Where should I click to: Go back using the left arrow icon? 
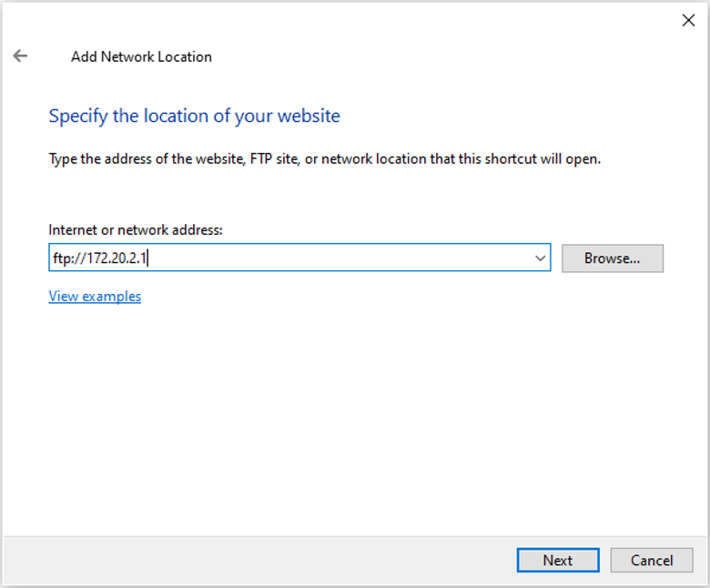point(20,56)
